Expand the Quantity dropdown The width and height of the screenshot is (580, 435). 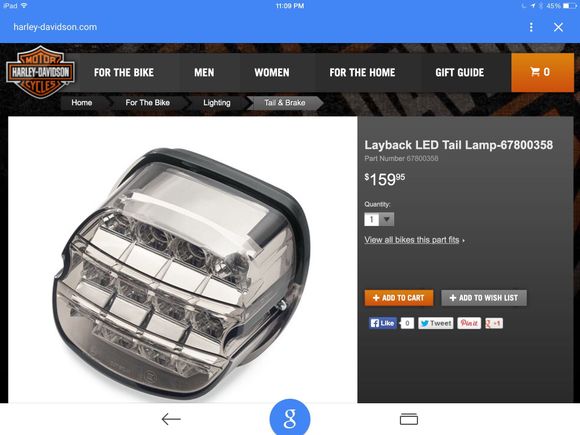[379, 219]
